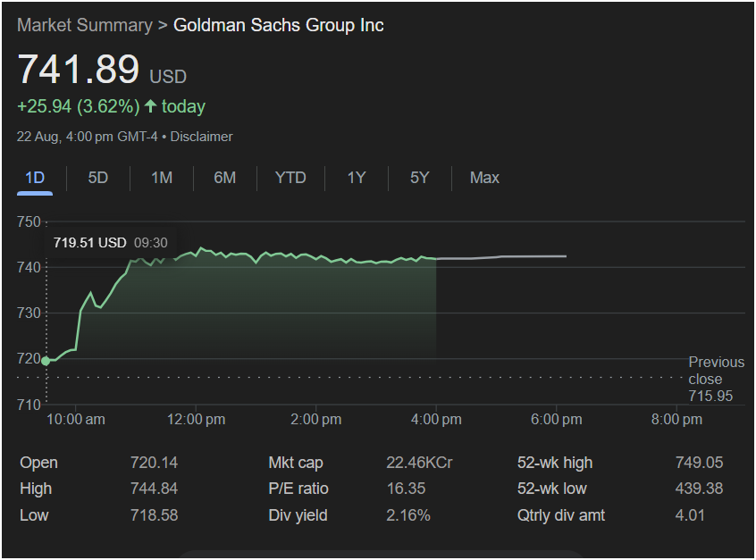Viewport: 756px width, 560px height.
Task: Switch to the 5D chart tab
Action: (x=97, y=178)
